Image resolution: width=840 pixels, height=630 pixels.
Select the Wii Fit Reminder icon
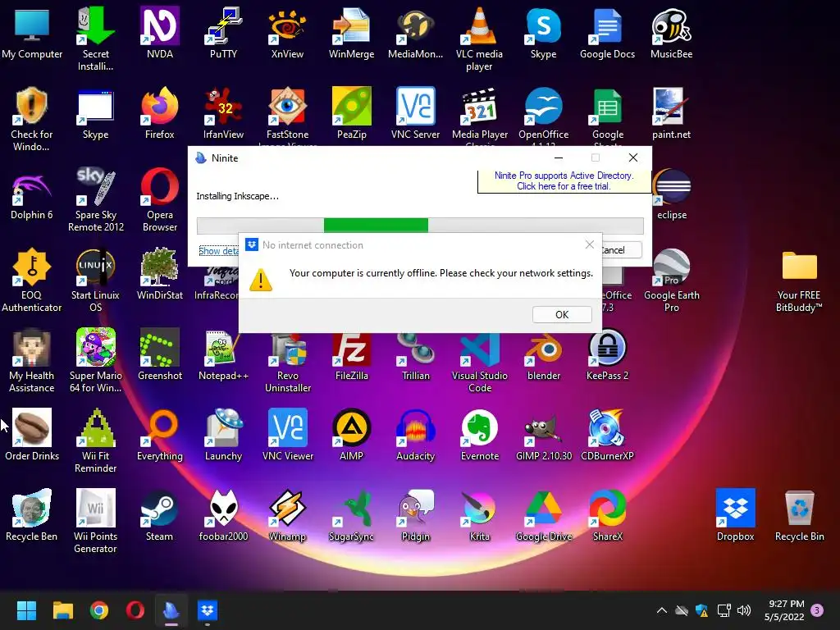pyautogui.click(x=95, y=441)
